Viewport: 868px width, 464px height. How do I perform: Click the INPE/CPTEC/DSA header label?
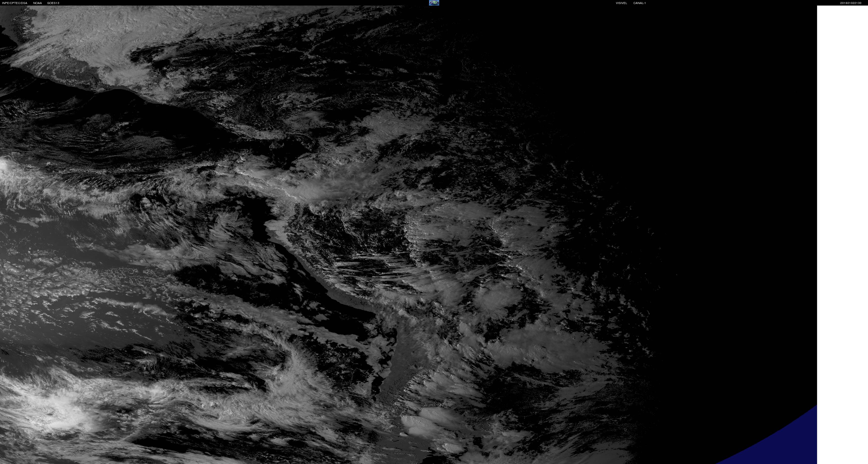pos(14,3)
